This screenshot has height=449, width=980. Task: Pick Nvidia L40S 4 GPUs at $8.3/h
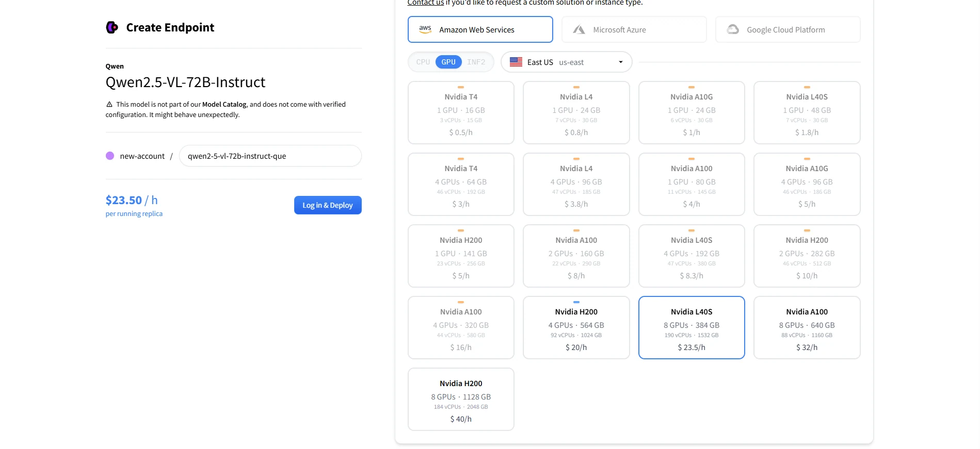point(692,256)
